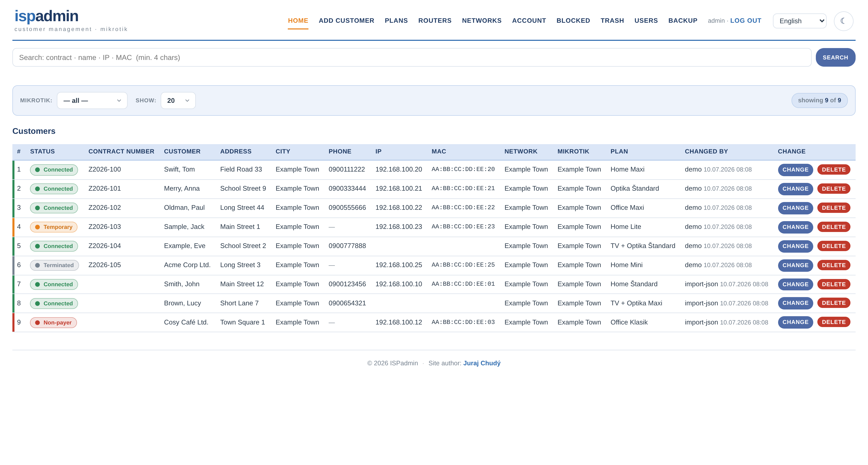This screenshot has width=868, height=465.
Task: Click address Short Lane 7
Action: pos(239,303)
